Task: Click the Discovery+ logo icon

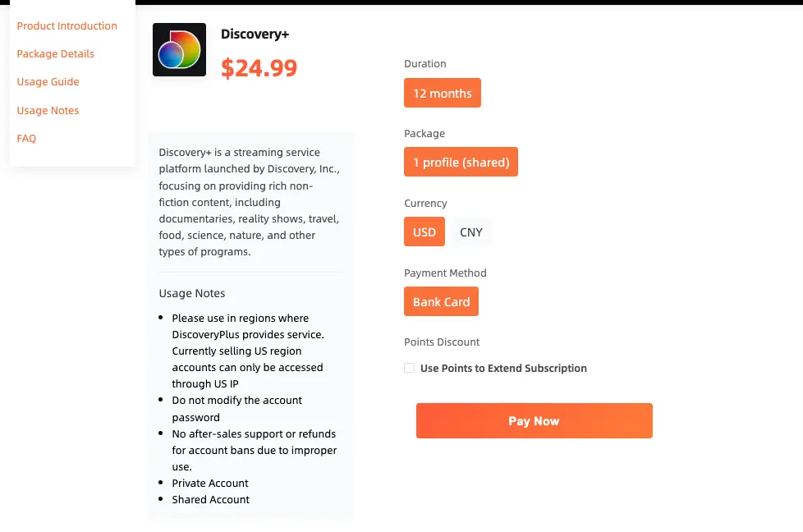Action: (x=179, y=49)
